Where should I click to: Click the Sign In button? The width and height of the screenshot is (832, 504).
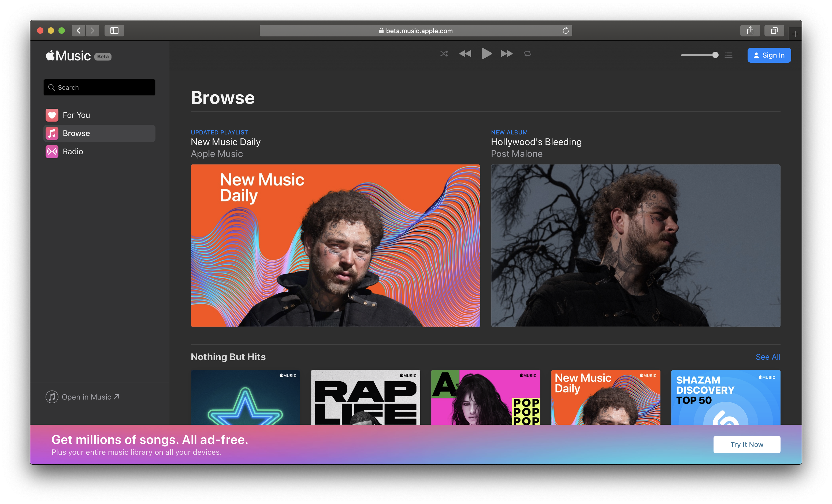[769, 55]
